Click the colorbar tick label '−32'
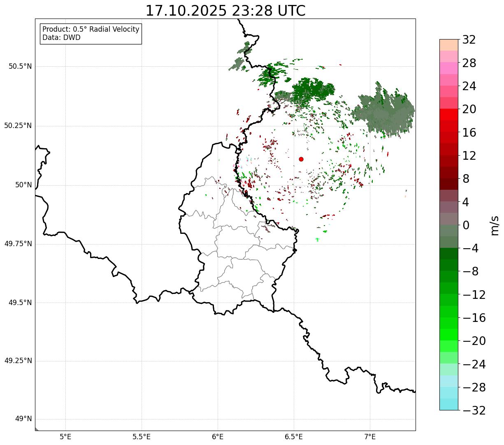Viewport: 504px width, 445px height. (474, 410)
